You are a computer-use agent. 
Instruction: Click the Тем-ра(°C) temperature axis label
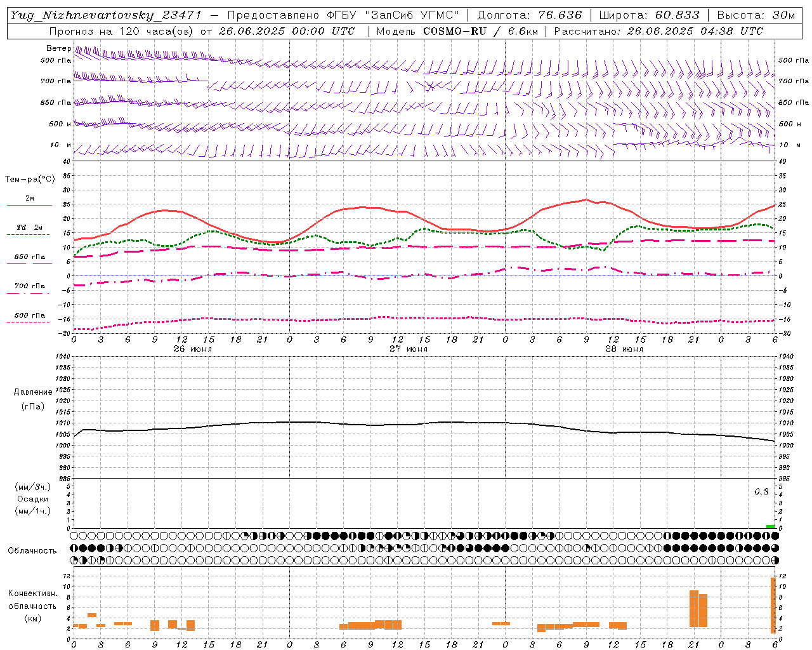pos(30,179)
